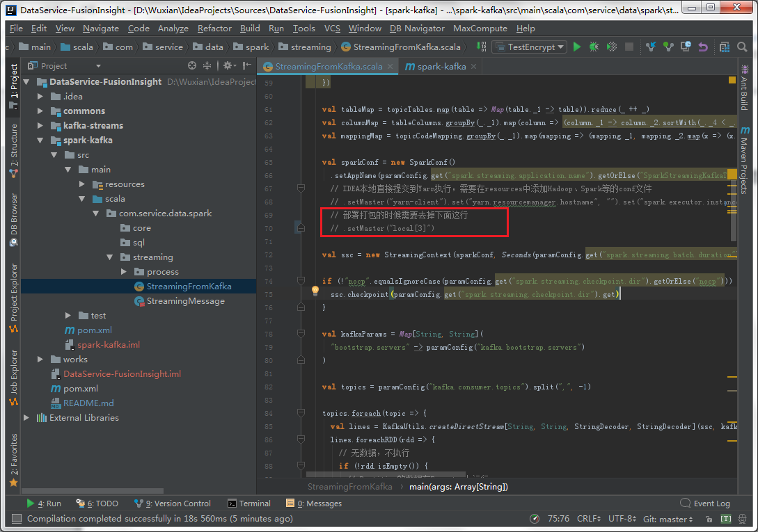This screenshot has height=532, width=758.
Task: Collapse all icon in Project panel
Action: (207, 65)
